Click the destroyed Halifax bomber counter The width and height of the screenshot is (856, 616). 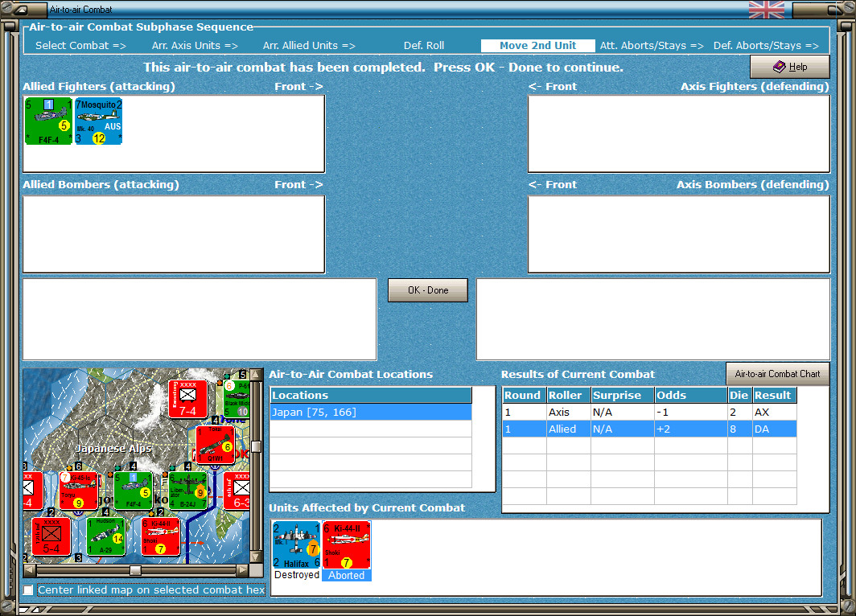click(296, 544)
